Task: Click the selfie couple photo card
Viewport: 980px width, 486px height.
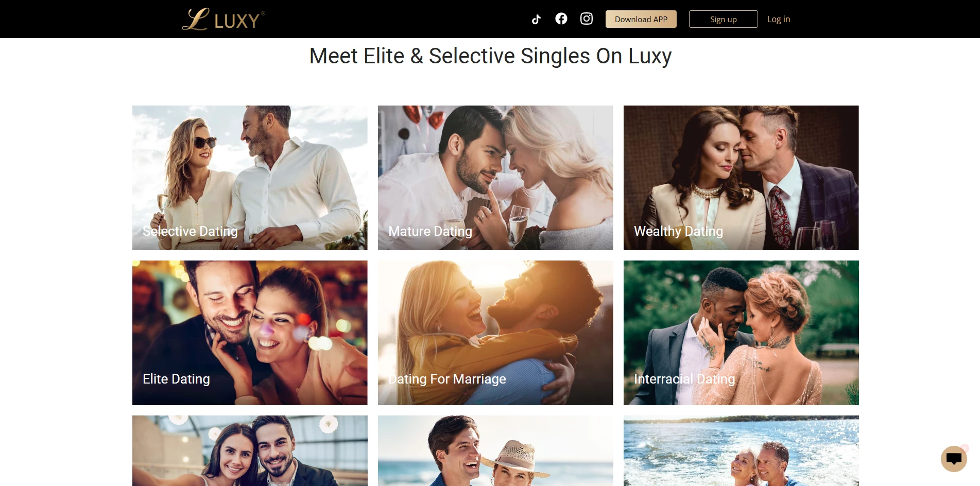Action: [250, 450]
